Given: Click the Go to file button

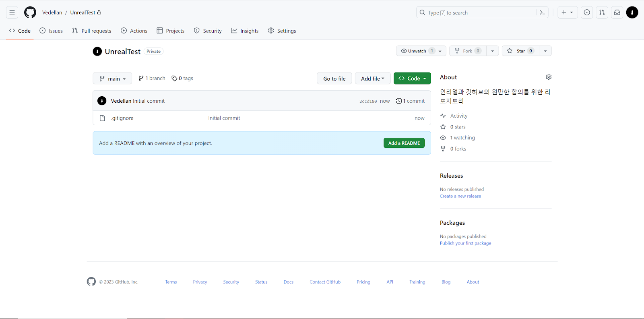Looking at the screenshot, I should tap(334, 79).
